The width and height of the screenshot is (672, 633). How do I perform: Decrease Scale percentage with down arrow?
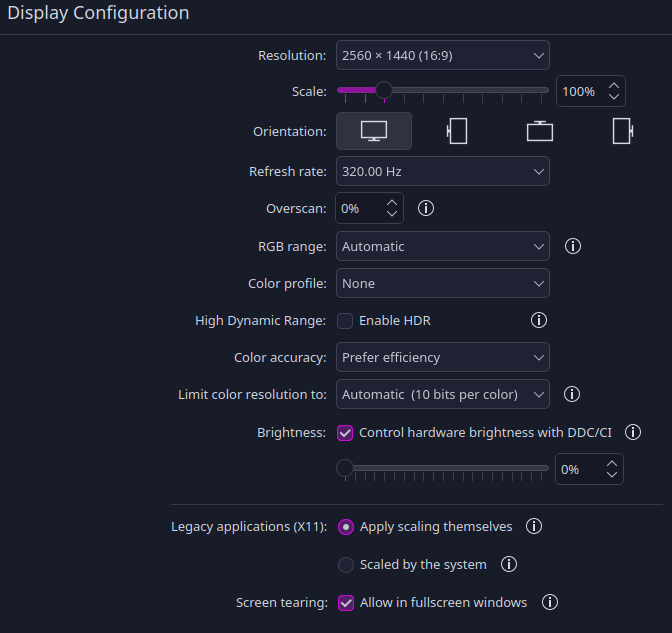614,96
